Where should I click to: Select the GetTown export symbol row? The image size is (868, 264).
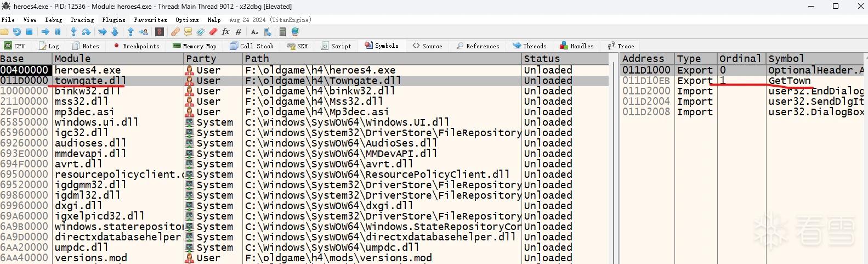[744, 81]
